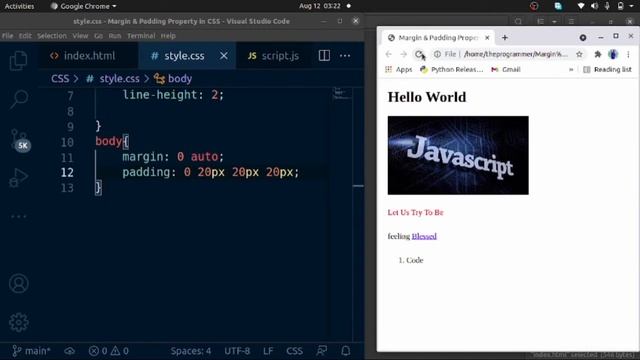Bookmark this page with the star icon
Viewport: 640px width, 360px height.
pyautogui.click(x=579, y=54)
